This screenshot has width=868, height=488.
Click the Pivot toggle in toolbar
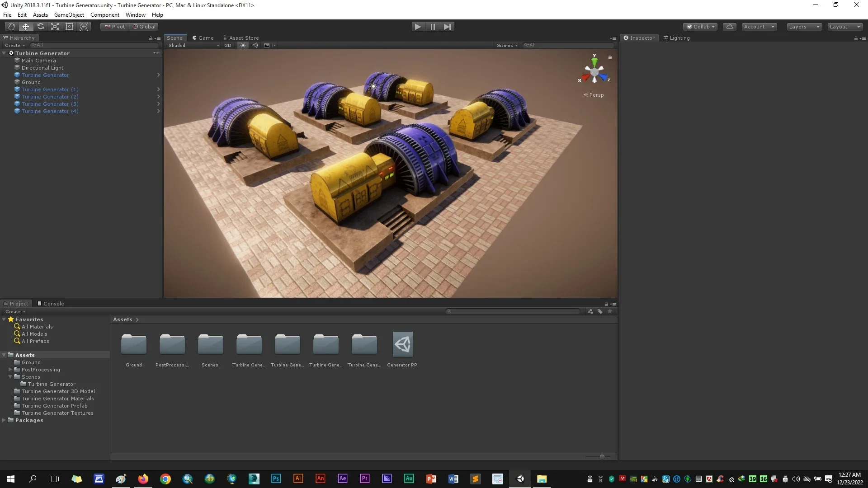click(114, 26)
